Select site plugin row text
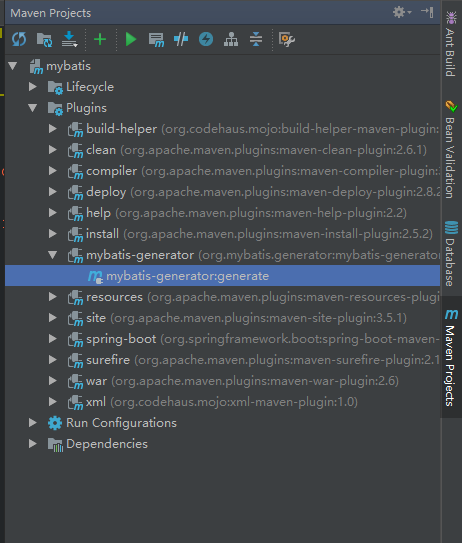 (246, 318)
